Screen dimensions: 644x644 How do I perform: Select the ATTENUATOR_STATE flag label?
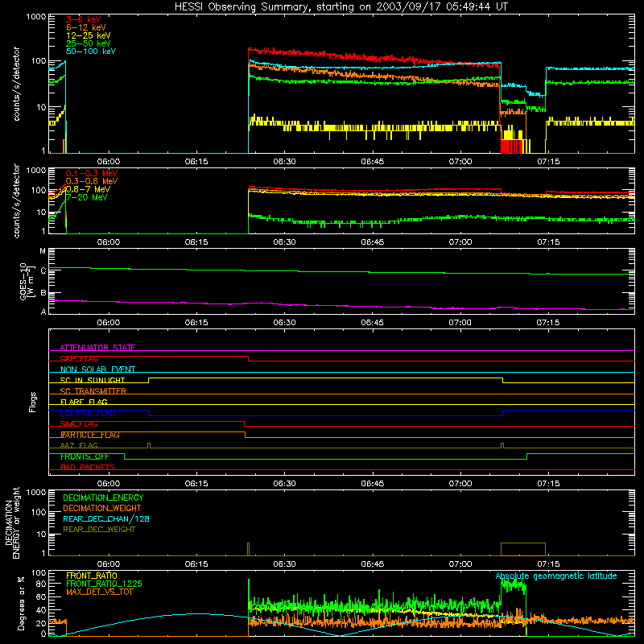(x=97, y=348)
